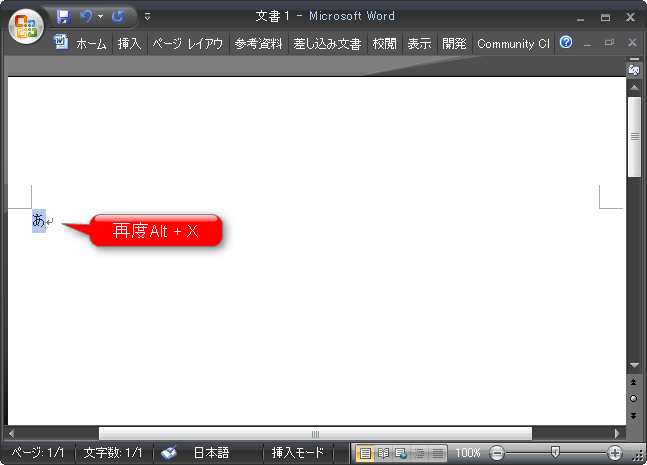Switch to the ホーム ribbon tab
Screen dimensions: 647x465
(x=91, y=44)
